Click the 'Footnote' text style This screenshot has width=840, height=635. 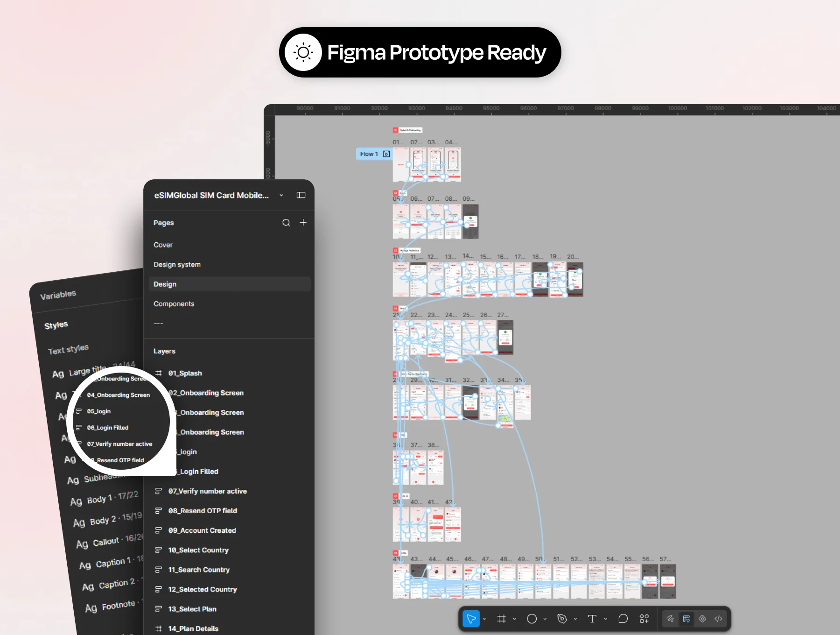tap(118, 606)
